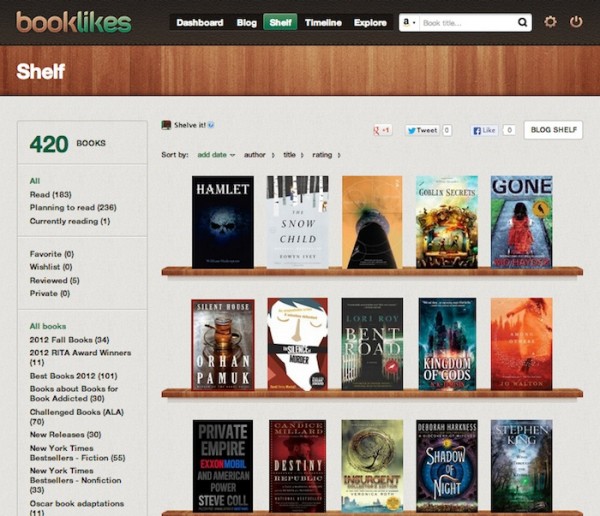The height and width of the screenshot is (516, 600).
Task: Click the help icon beside Shelve it!
Action: [x=211, y=125]
